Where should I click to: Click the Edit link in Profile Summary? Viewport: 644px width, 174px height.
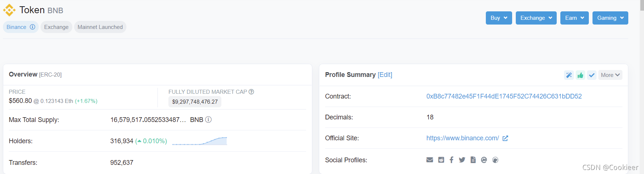coord(385,75)
